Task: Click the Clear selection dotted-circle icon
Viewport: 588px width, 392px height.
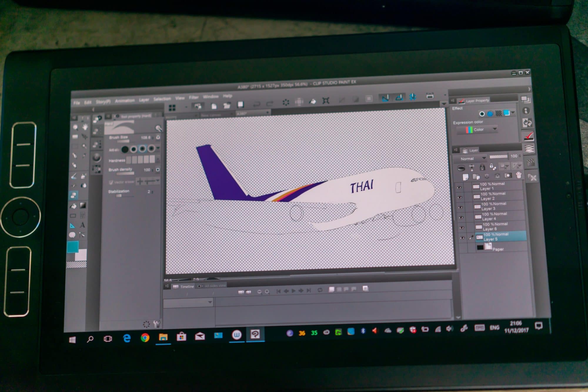Action: 285,102
